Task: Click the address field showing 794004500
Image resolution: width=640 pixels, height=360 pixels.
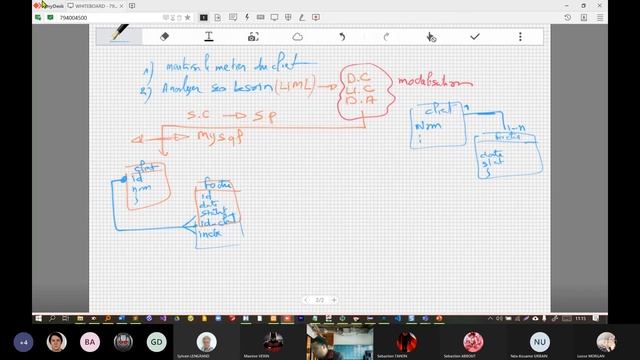Action: [x=110, y=18]
